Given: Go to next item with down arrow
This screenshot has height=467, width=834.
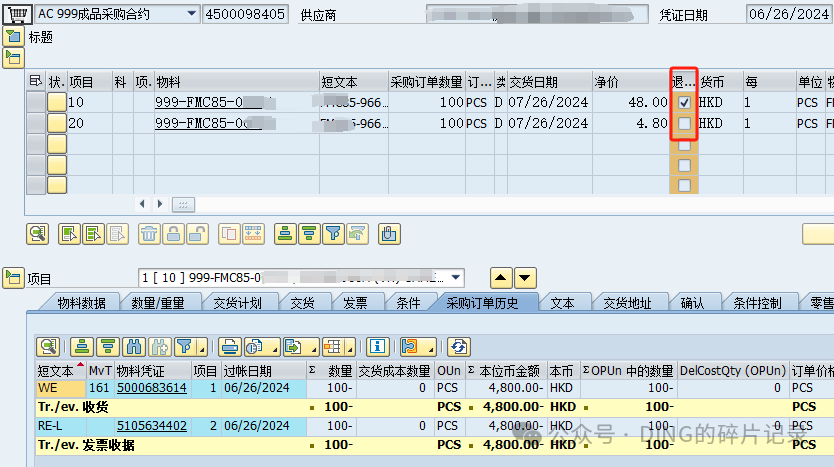Looking at the screenshot, I should [x=525, y=278].
